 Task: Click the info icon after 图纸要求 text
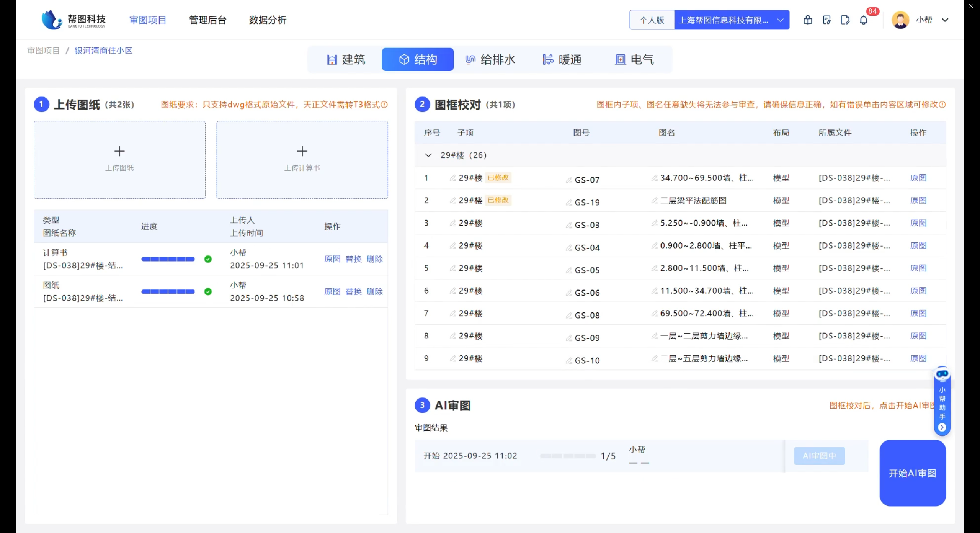384,105
